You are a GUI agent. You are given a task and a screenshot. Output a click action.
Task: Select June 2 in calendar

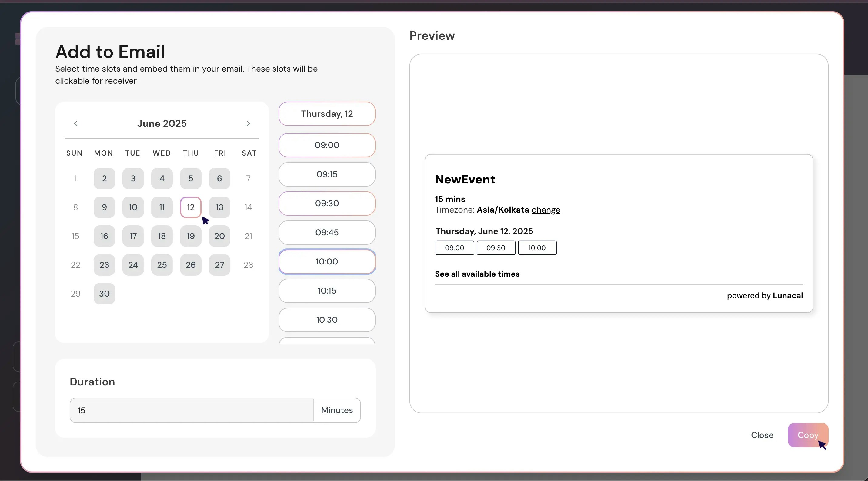pos(104,178)
